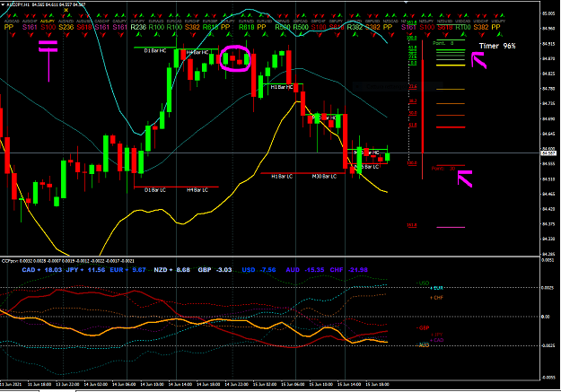The height and width of the screenshot is (392, 561).
Task: Select the CADJPY pair label
Action: coord(120,22)
